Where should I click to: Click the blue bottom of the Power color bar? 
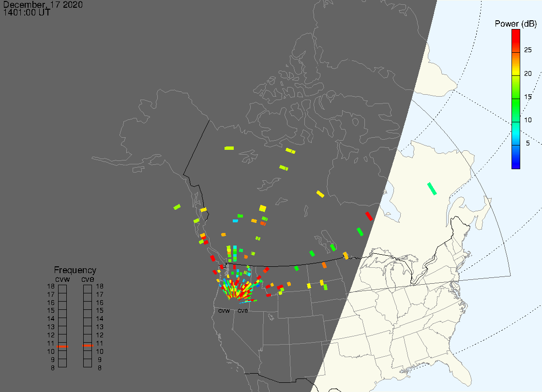point(516,157)
